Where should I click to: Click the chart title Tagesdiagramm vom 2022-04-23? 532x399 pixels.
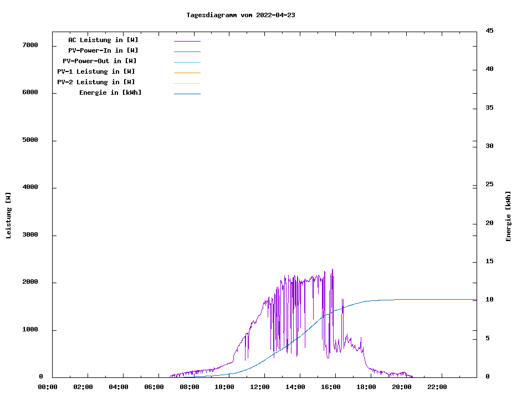(x=241, y=15)
